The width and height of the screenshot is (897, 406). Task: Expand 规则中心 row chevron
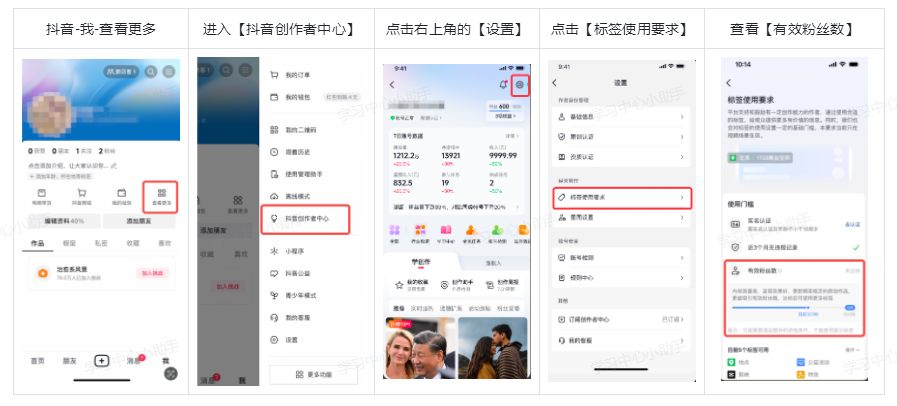pyautogui.click(x=682, y=278)
